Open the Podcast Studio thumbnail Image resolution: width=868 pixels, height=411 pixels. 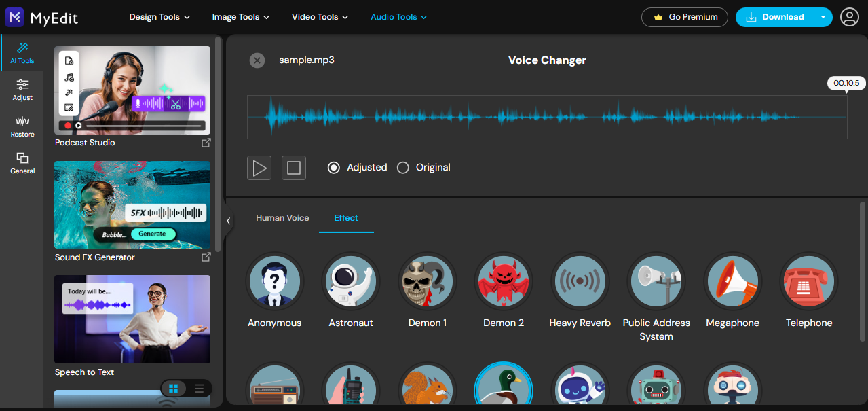(x=132, y=90)
